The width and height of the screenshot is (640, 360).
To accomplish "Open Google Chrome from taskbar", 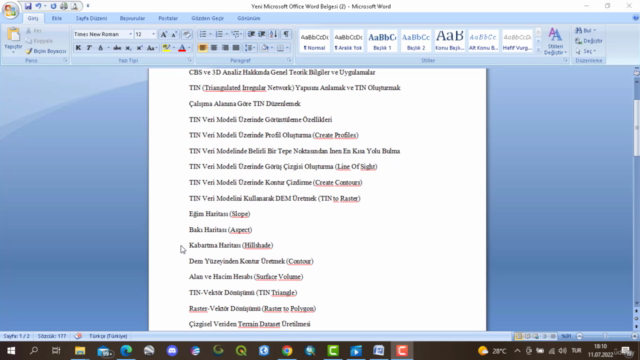I will coord(287,351).
